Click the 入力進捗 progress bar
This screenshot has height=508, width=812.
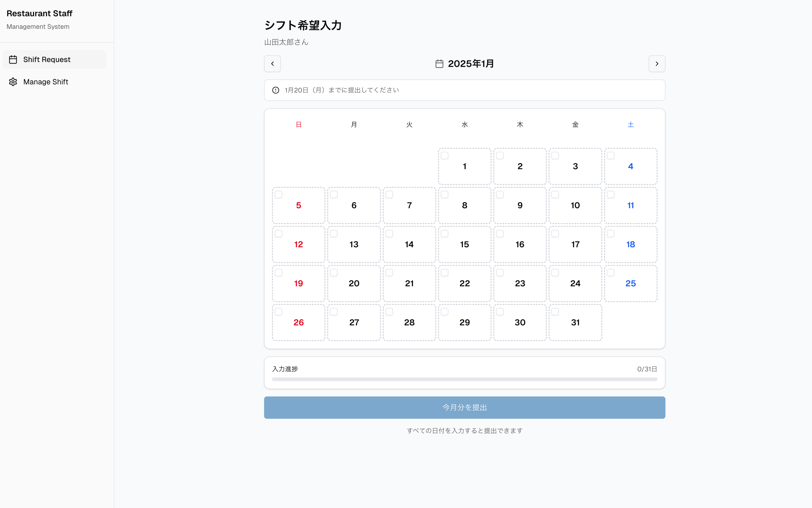[464, 379]
